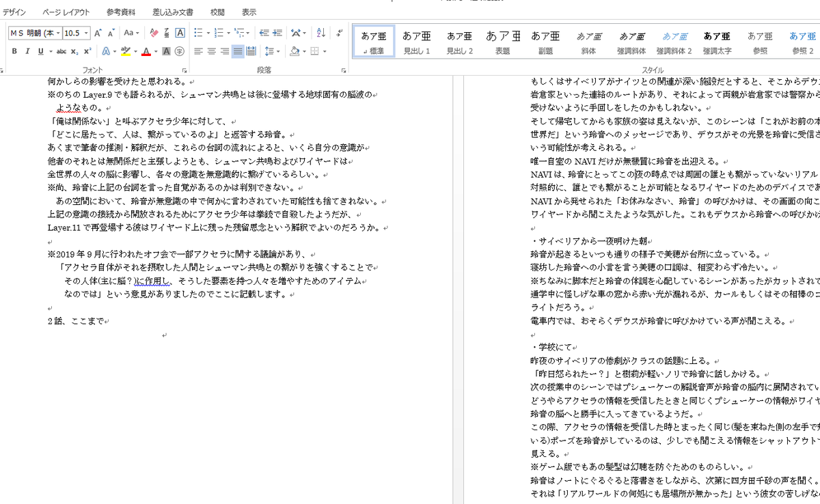Apply yellow text highlight color
This screenshot has width=820, height=504.
click(125, 51)
